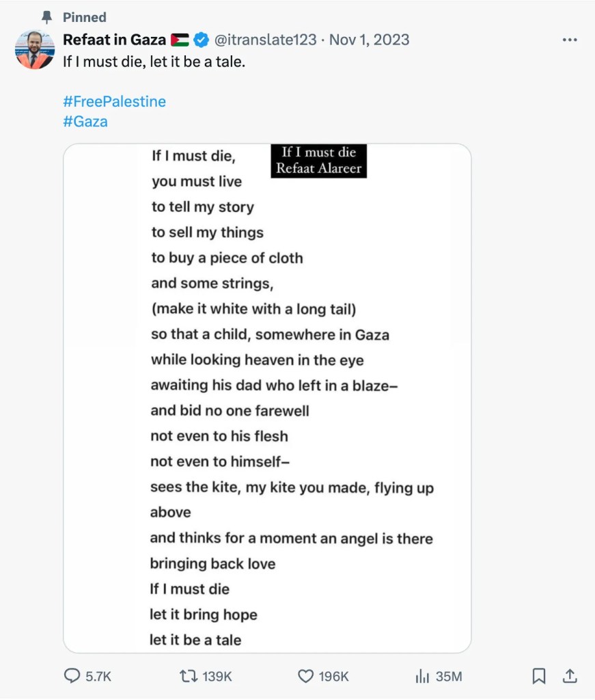Screen dimensions: 595x700
Task: Expand the attached poem image
Action: click(x=267, y=398)
